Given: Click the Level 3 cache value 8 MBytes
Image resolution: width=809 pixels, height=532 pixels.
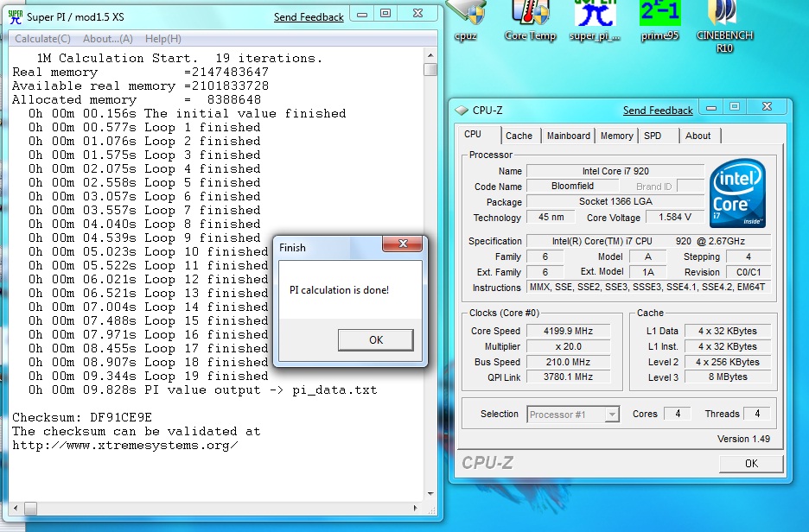Looking at the screenshot, I should (728, 377).
